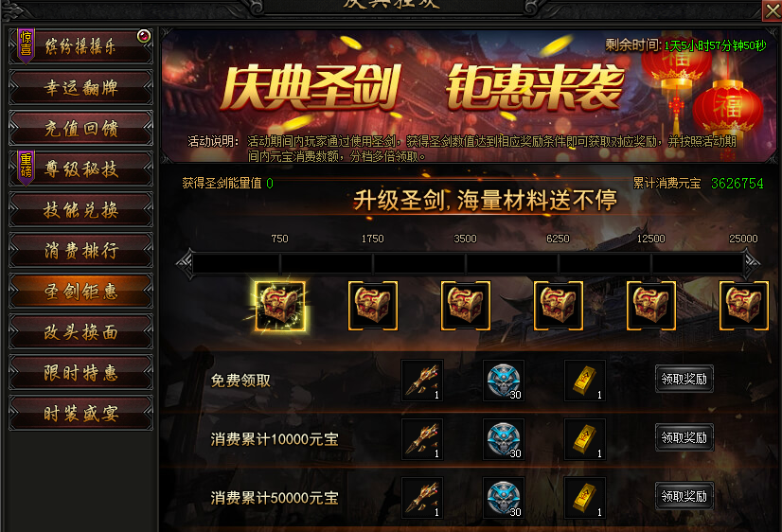The width and height of the screenshot is (782, 532).
Task: Inspect the gold bar in 消费累计50000元宝 row
Action: click(585, 498)
